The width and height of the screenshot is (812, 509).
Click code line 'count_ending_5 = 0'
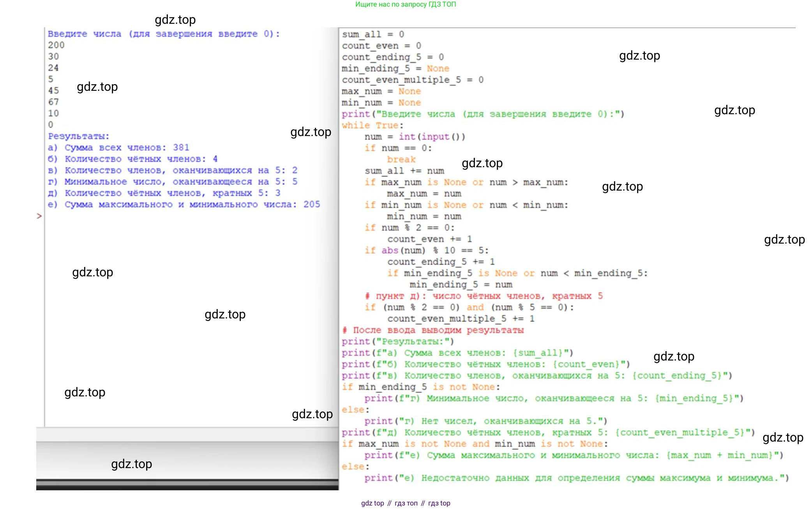pos(393,57)
